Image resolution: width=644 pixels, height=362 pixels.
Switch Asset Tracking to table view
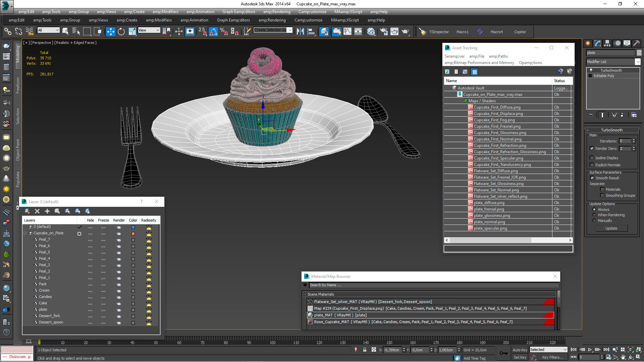tap(474, 71)
